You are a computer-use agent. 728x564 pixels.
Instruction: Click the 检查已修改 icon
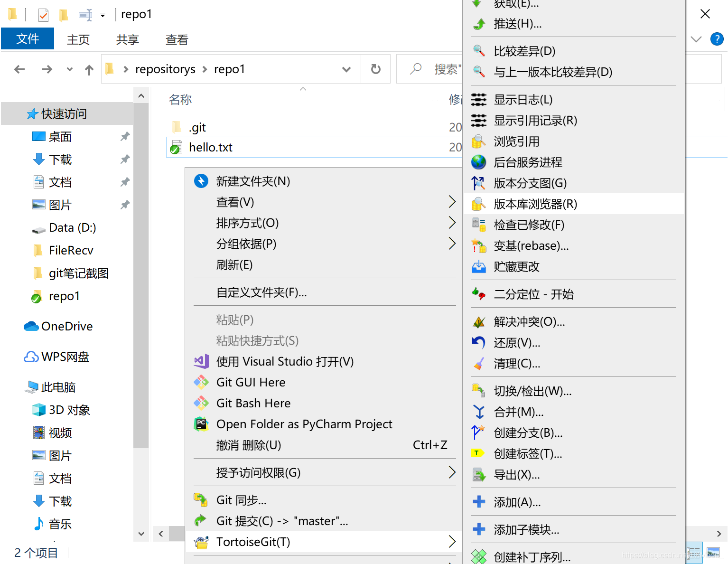(x=479, y=225)
